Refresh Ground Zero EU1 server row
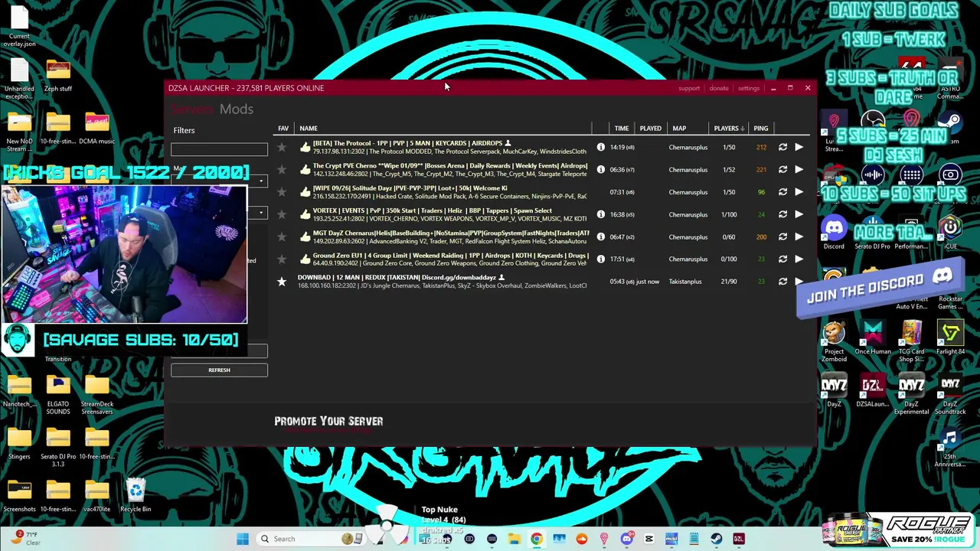Viewport: 980px width, 551px height. pyautogui.click(x=782, y=259)
